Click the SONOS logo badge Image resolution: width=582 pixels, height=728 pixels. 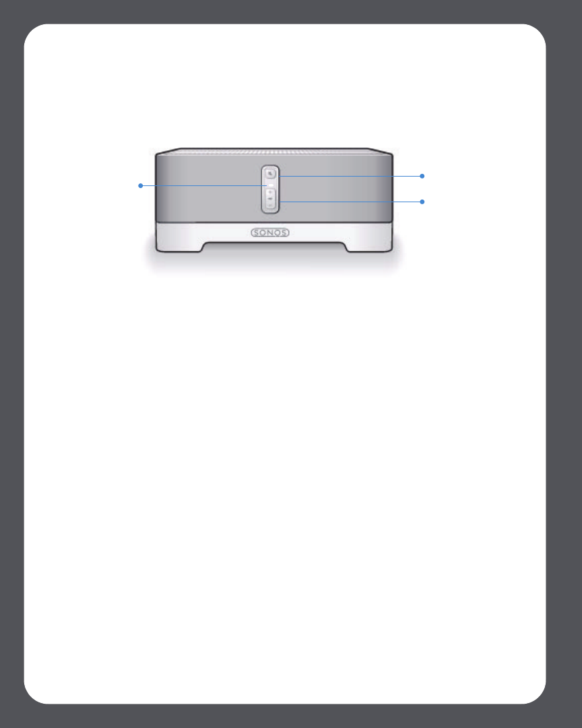(x=270, y=233)
